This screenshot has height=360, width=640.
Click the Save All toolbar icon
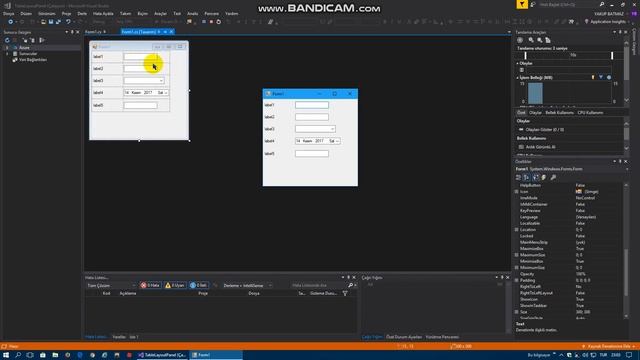point(58,22)
